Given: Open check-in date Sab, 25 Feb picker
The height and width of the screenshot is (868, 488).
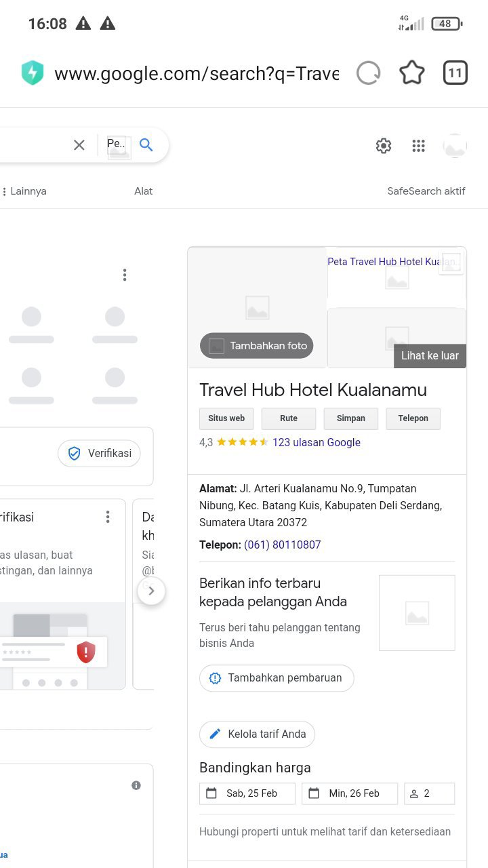Looking at the screenshot, I should point(247,793).
